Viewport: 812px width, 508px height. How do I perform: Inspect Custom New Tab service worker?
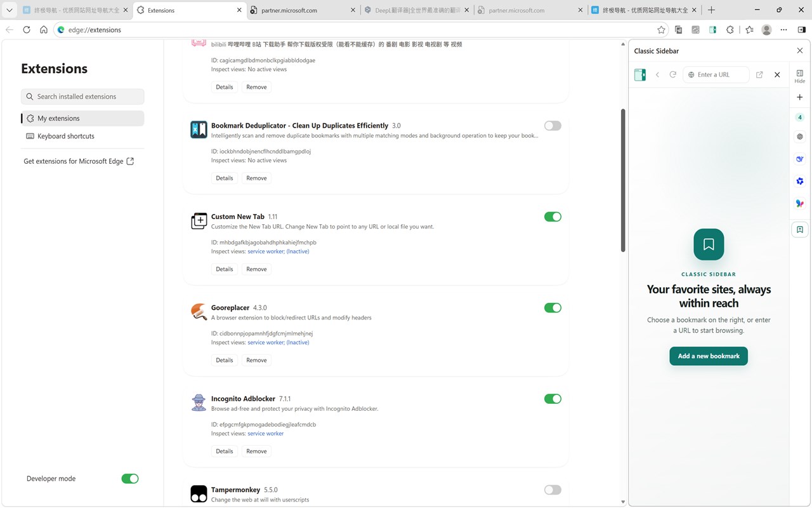[x=278, y=251]
